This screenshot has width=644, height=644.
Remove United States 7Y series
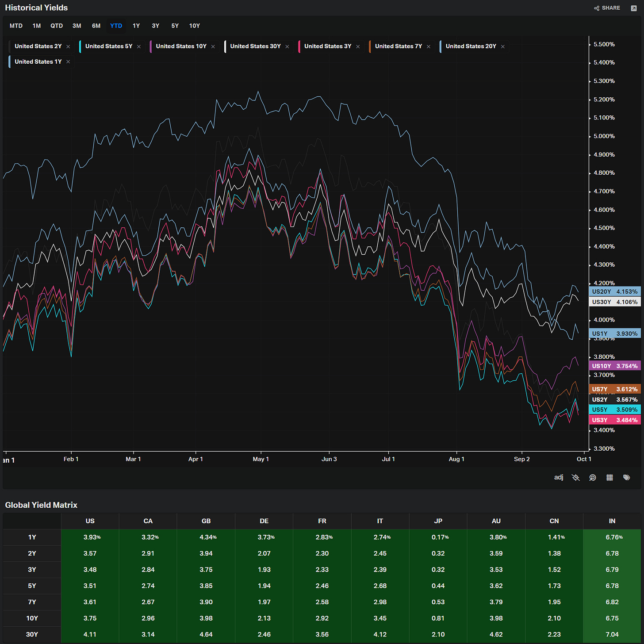(429, 46)
